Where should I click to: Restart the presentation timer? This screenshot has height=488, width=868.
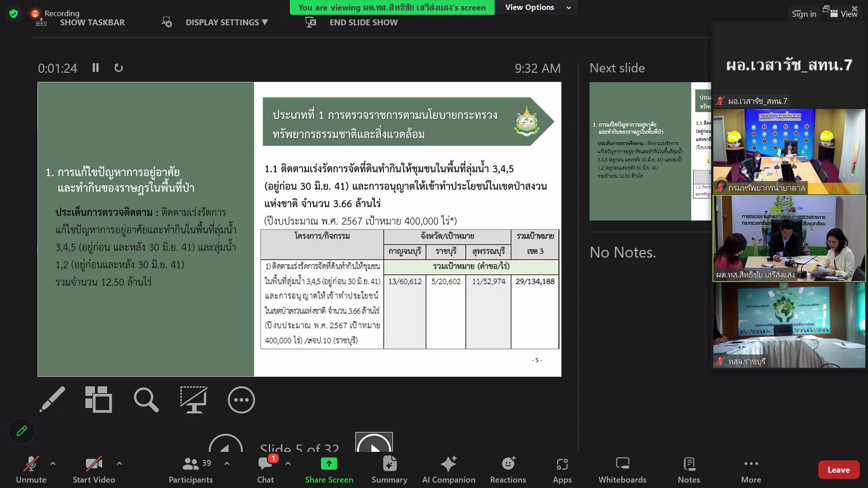click(x=118, y=68)
